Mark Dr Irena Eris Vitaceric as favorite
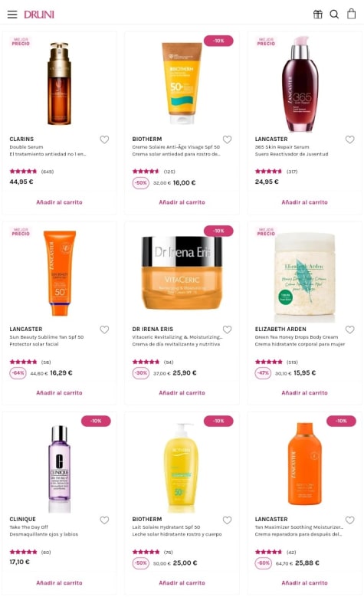The height and width of the screenshot is (597, 364). 227,330
